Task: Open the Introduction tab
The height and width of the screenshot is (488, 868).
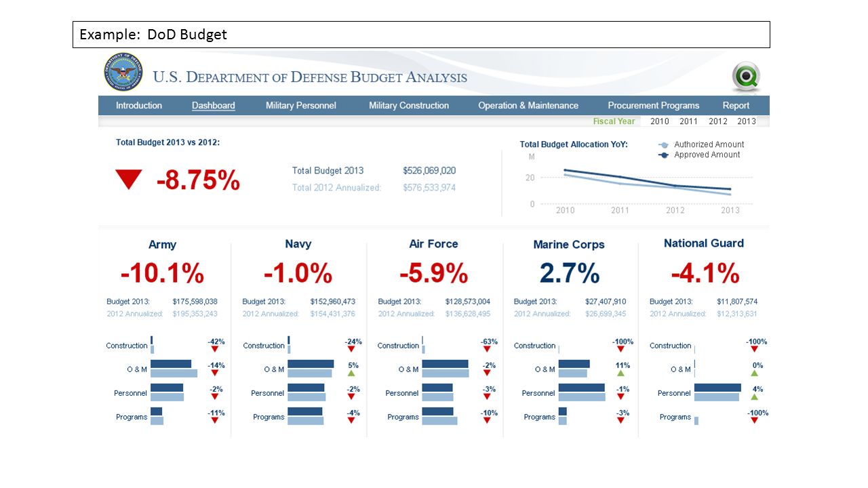Action: click(x=139, y=106)
